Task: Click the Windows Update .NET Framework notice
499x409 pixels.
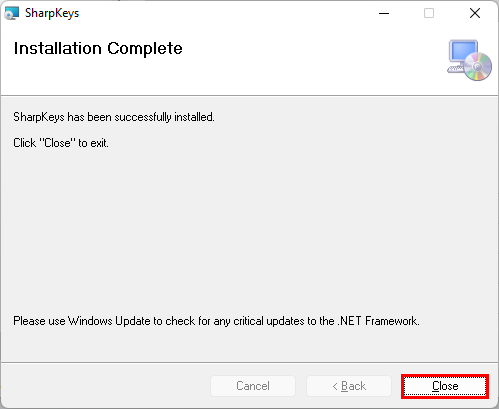Action: pos(216,321)
